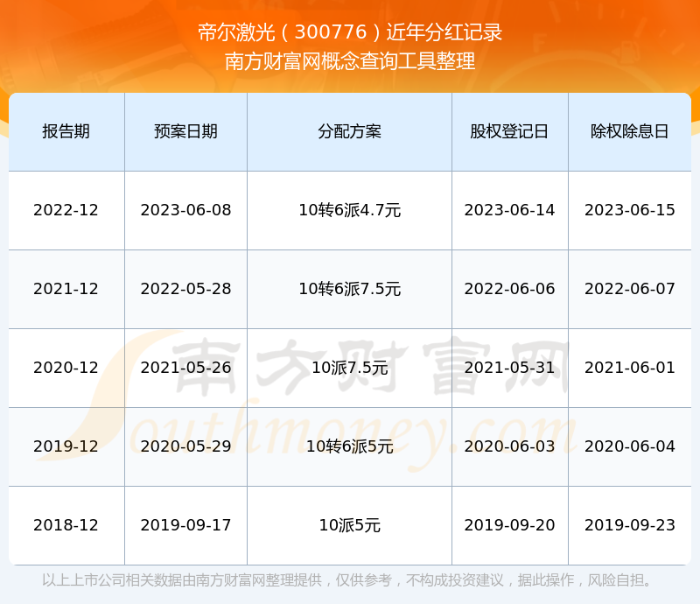Click the subtitle 南方财富网概念查询工具整理

350,61
